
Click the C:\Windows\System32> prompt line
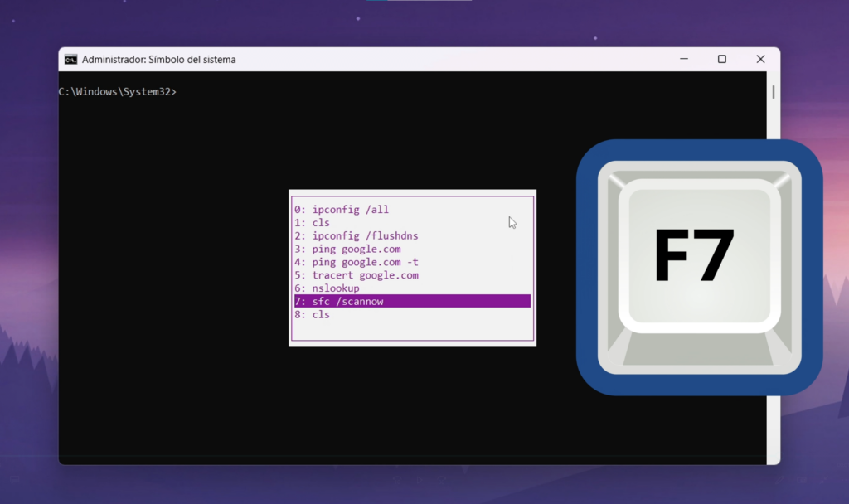117,92
